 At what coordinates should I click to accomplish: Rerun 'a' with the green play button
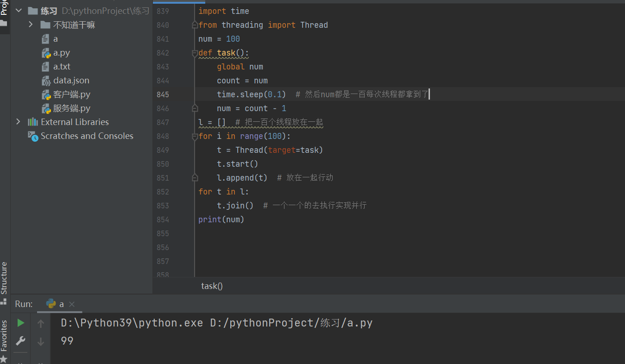coord(20,323)
